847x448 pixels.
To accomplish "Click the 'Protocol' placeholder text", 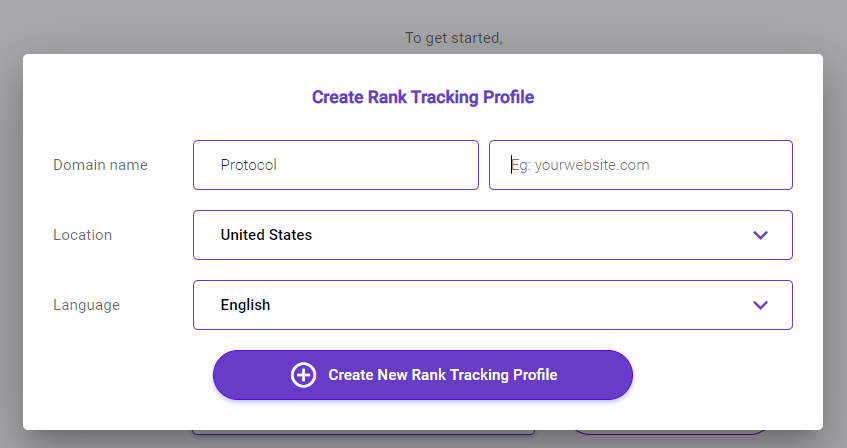I will click(248, 165).
